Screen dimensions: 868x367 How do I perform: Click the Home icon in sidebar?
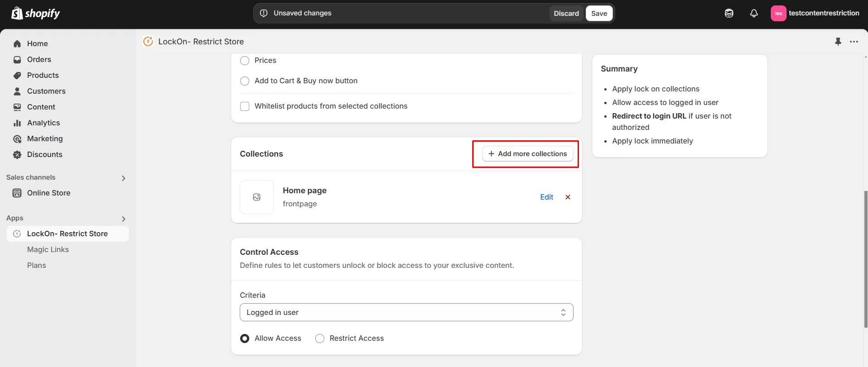[x=17, y=43]
